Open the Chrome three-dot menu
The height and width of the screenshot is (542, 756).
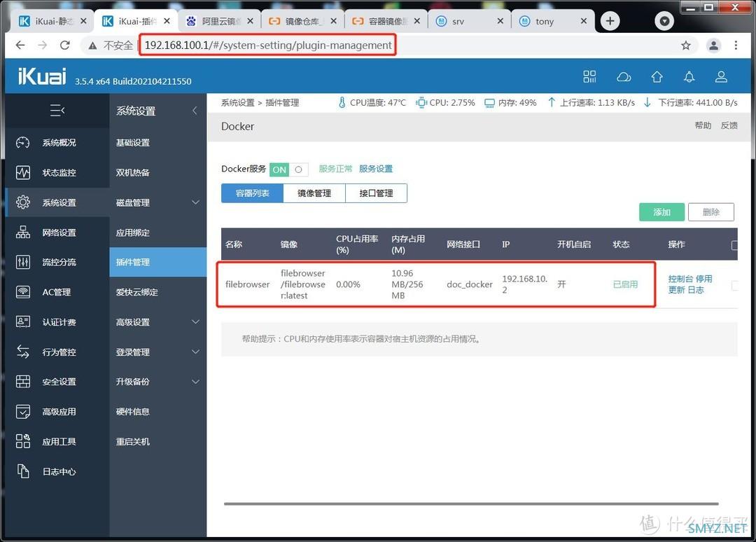tap(735, 46)
